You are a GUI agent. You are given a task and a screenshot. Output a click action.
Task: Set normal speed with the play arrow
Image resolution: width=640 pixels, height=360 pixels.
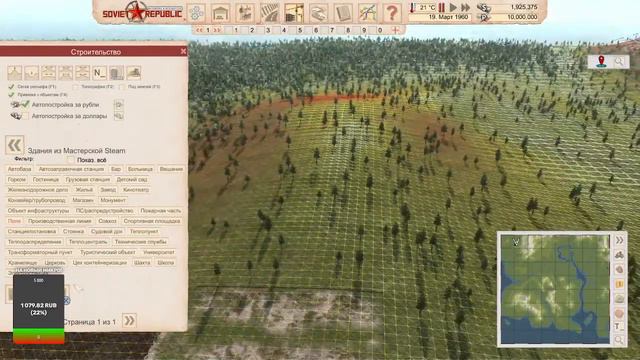pos(453,7)
